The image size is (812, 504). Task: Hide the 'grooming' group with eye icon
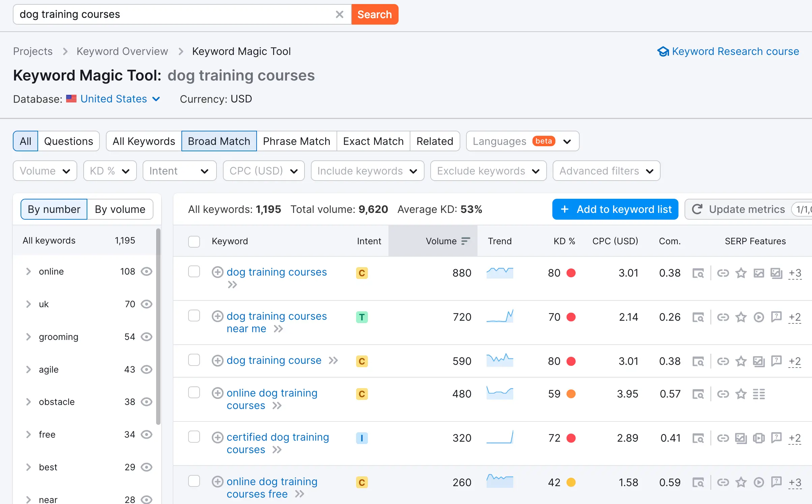click(146, 337)
